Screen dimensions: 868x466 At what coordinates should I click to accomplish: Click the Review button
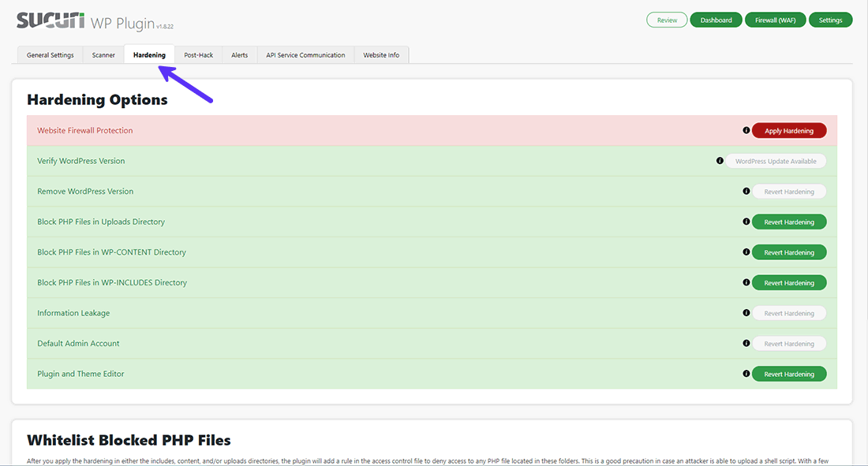tap(667, 21)
